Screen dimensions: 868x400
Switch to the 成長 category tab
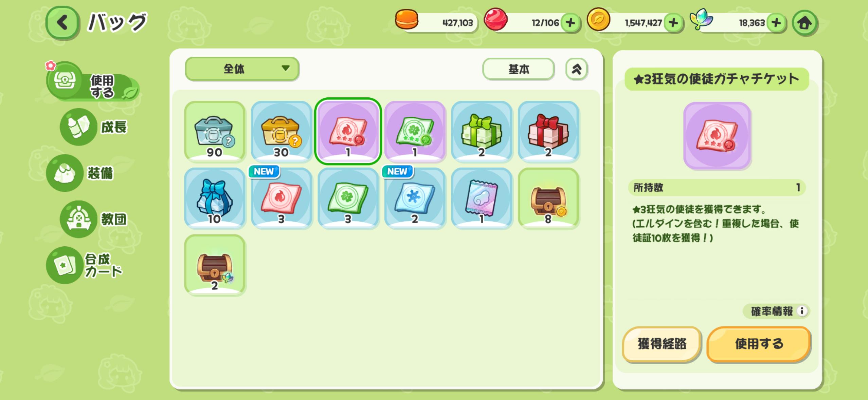point(94,127)
